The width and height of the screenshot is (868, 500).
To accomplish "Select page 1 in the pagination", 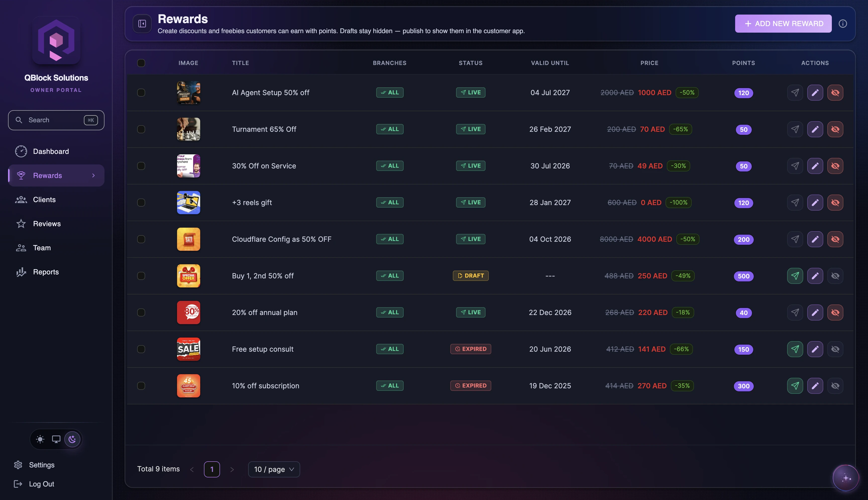I will (x=212, y=469).
